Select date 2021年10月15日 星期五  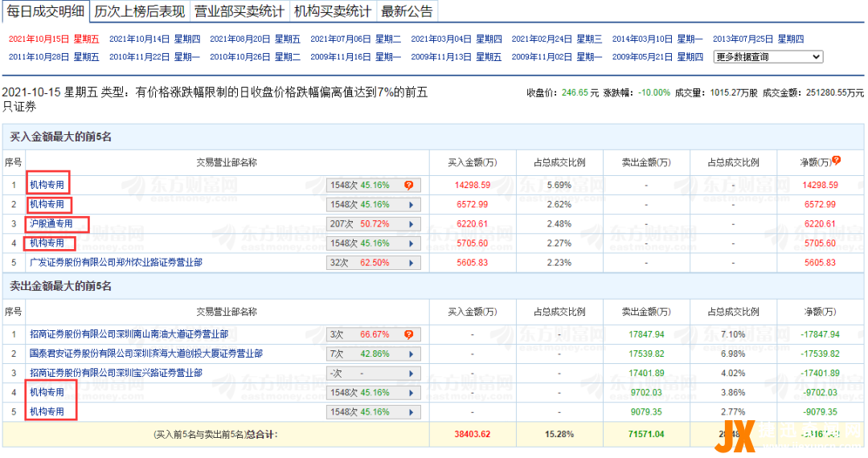(54, 39)
